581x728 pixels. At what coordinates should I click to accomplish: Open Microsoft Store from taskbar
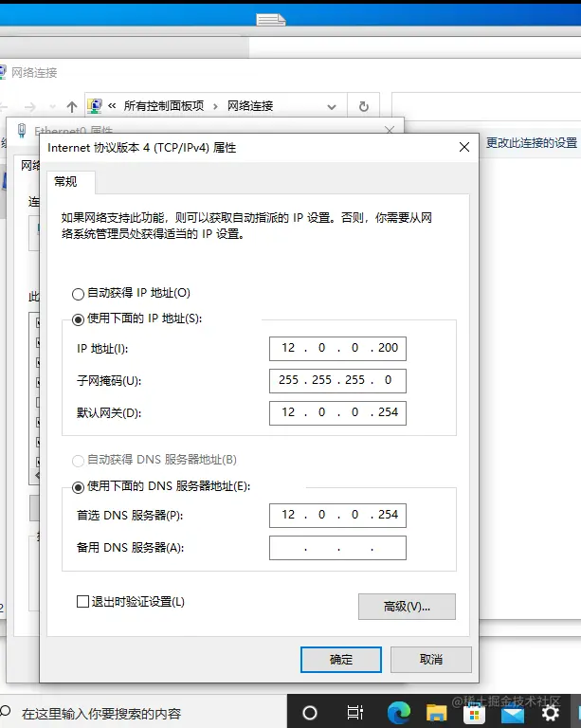pyautogui.click(x=474, y=714)
